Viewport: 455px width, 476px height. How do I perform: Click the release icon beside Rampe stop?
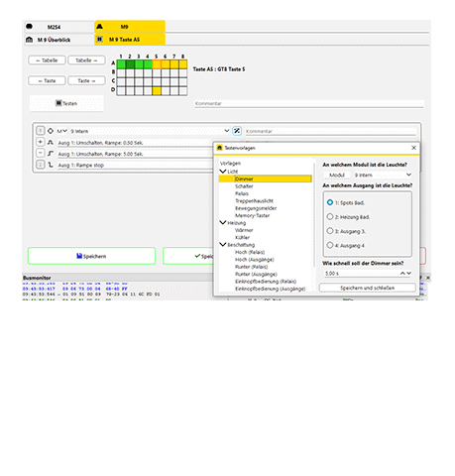click(51, 165)
